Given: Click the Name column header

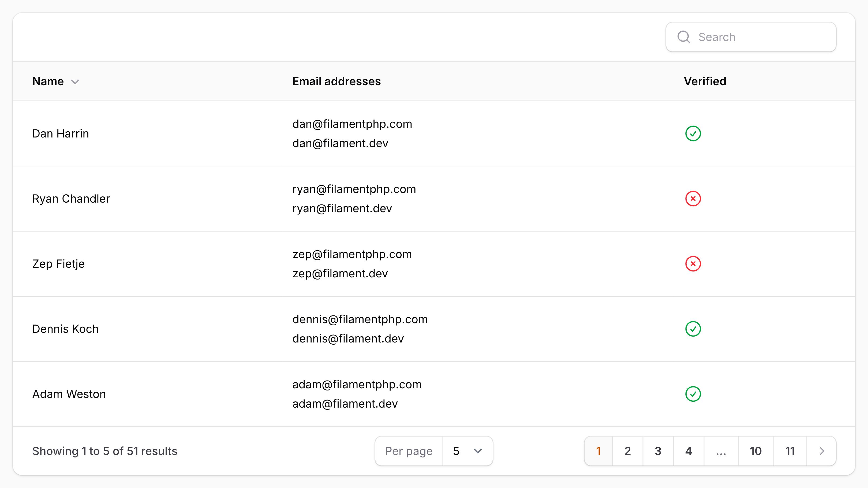Looking at the screenshot, I should tap(48, 81).
